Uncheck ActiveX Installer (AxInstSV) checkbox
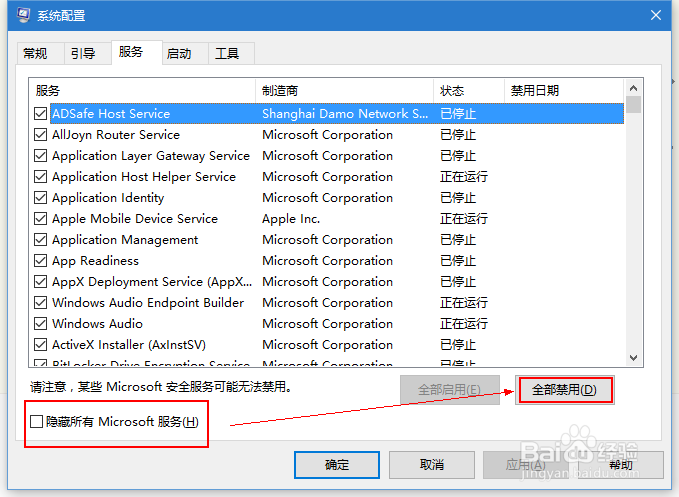Viewport: 679px width, 497px height. pyautogui.click(x=40, y=345)
